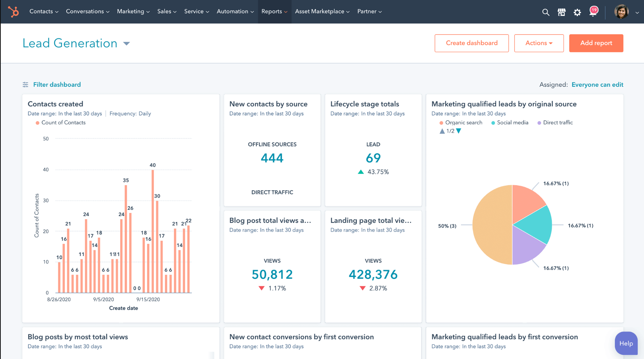Toggle the Count of Contacts legend dot
644x359 pixels.
click(x=38, y=123)
